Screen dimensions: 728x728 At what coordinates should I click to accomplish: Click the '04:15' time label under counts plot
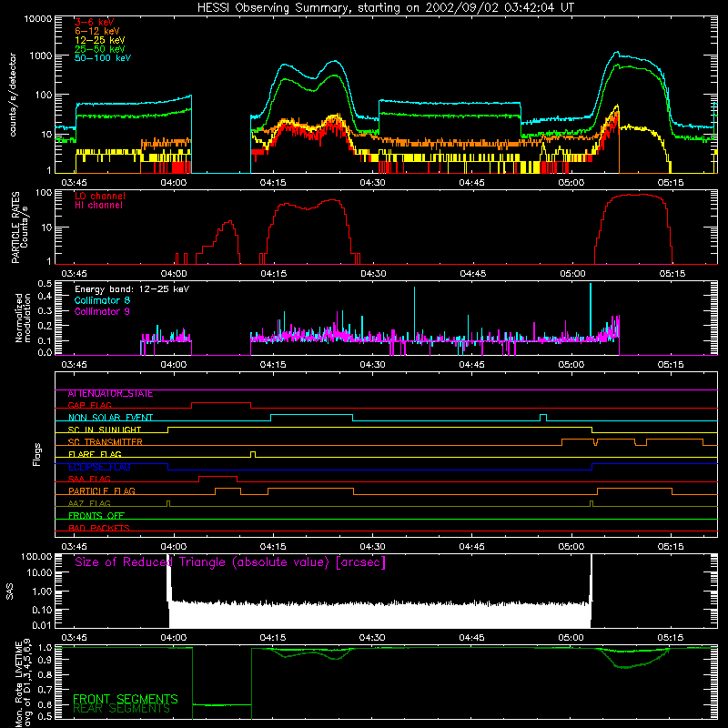click(x=273, y=183)
